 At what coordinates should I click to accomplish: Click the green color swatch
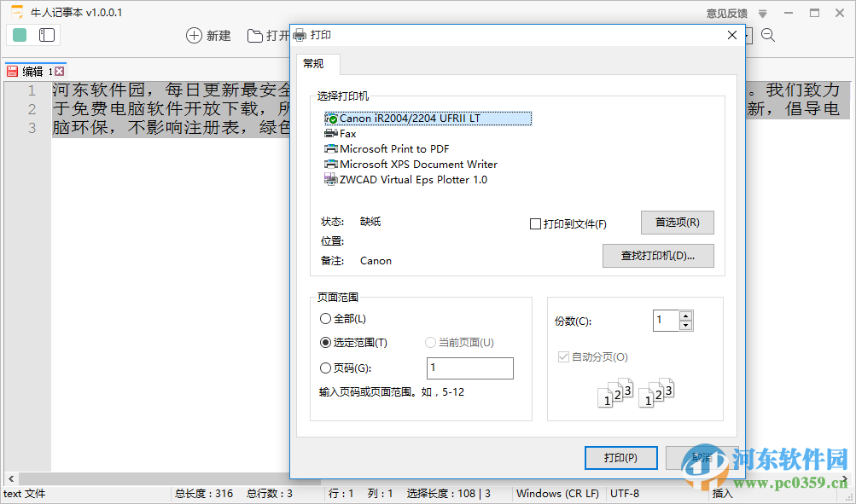tap(18, 35)
